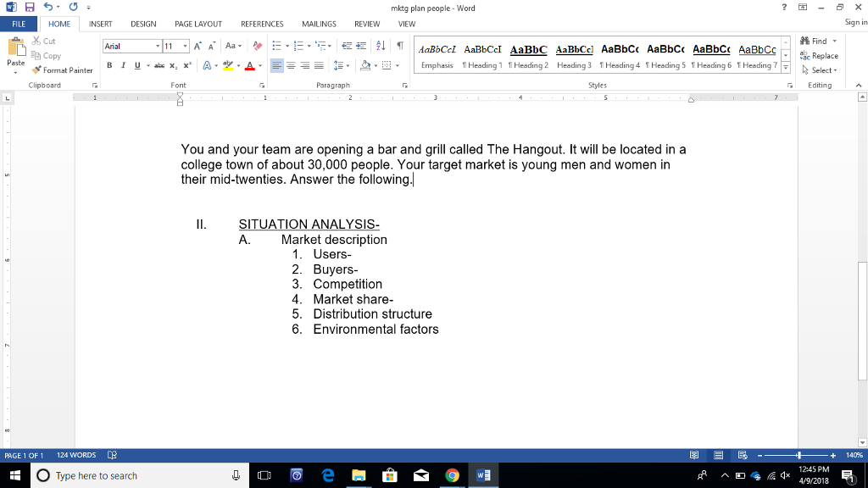The width and height of the screenshot is (868, 488).
Task: Toggle strikethrough on selected text
Action: (x=160, y=64)
